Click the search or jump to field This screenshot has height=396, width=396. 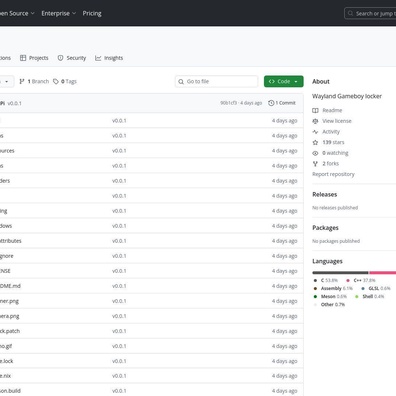coord(370,13)
